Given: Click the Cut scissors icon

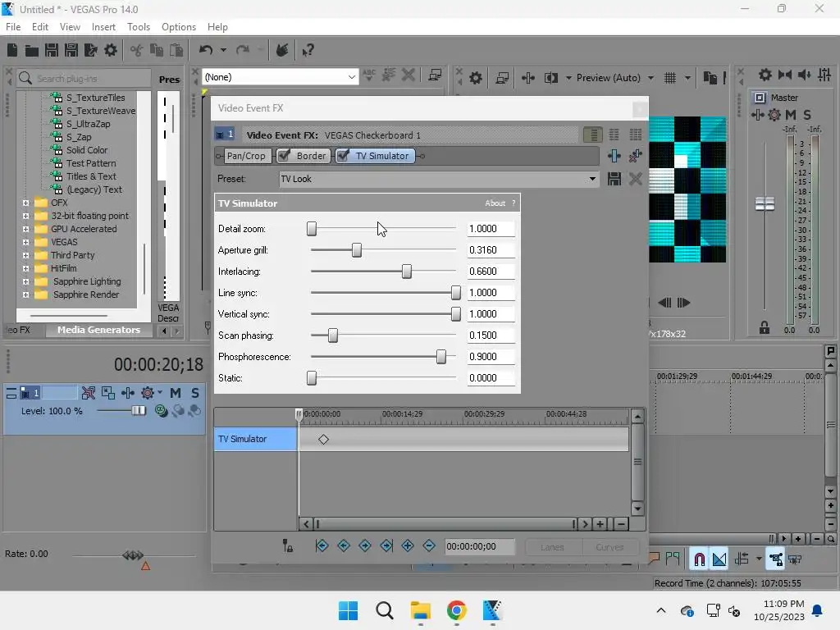Looking at the screenshot, I should (137, 50).
